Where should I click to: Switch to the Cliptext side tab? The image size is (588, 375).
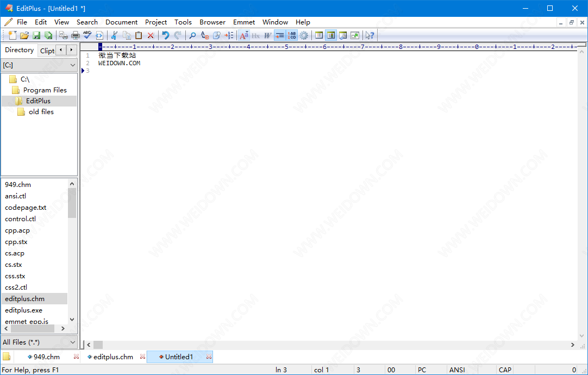point(47,51)
